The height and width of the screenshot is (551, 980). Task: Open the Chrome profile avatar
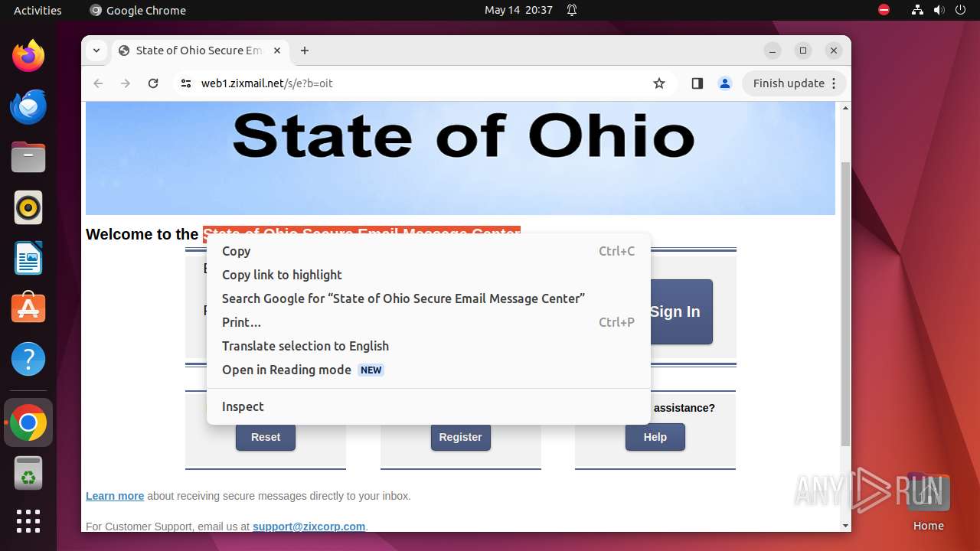click(725, 83)
